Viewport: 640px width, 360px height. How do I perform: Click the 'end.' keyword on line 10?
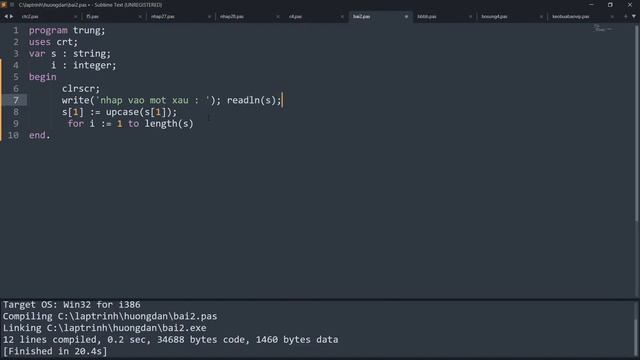39,135
